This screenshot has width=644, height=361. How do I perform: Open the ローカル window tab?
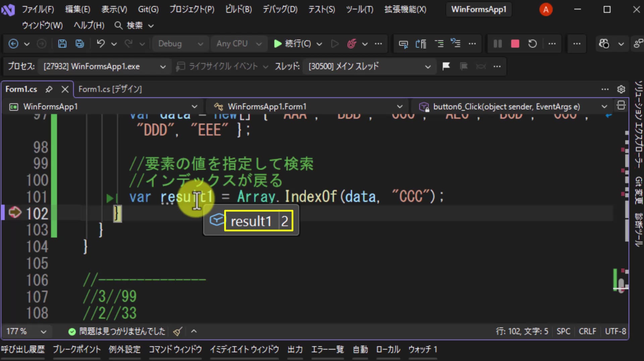[388, 350]
